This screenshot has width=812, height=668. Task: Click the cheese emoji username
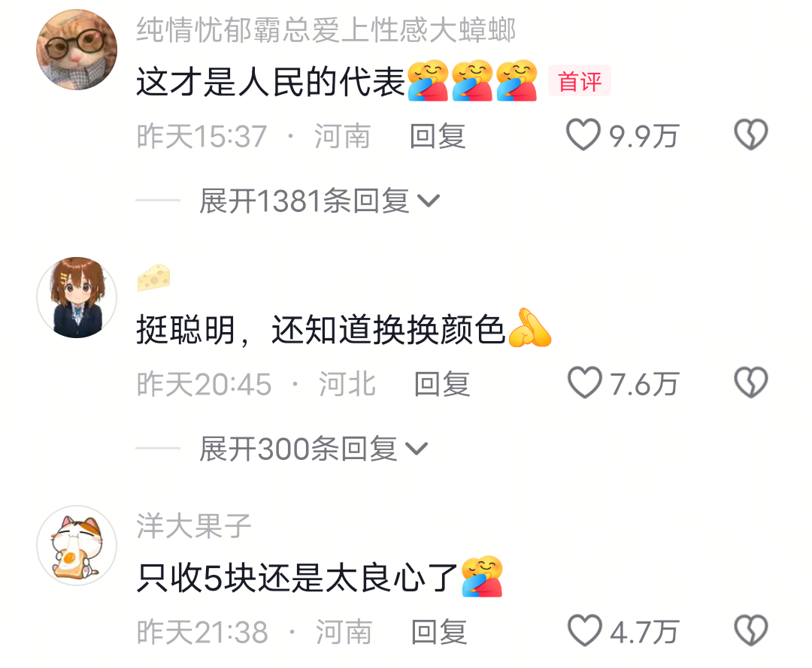point(154,277)
